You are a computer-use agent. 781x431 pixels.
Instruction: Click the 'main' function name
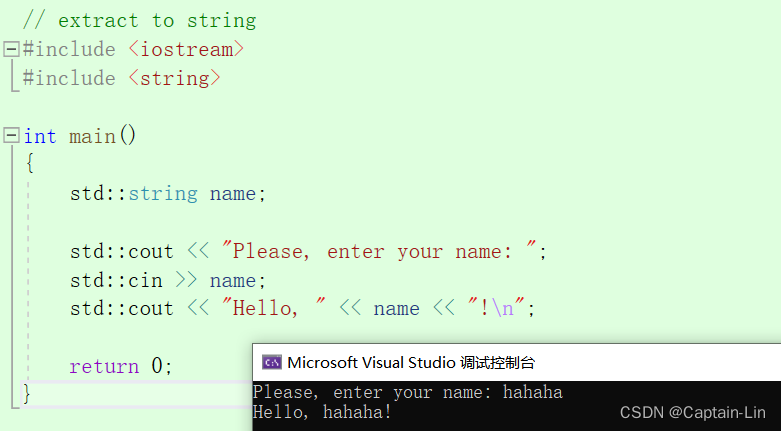click(x=92, y=136)
